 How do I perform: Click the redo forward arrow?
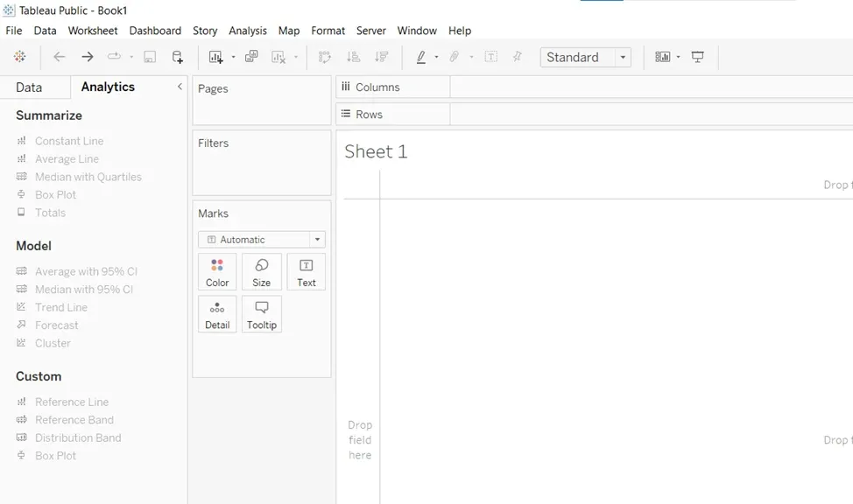(x=87, y=57)
